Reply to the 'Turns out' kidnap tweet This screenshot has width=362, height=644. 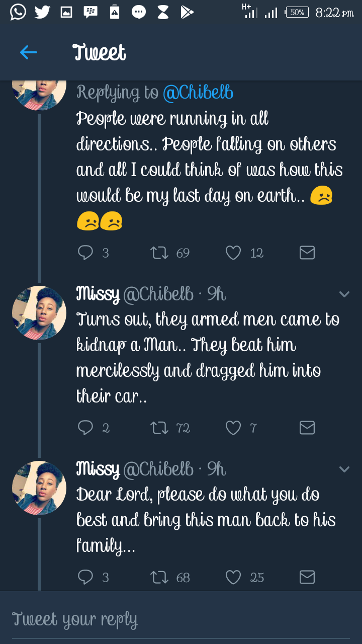[85, 428]
